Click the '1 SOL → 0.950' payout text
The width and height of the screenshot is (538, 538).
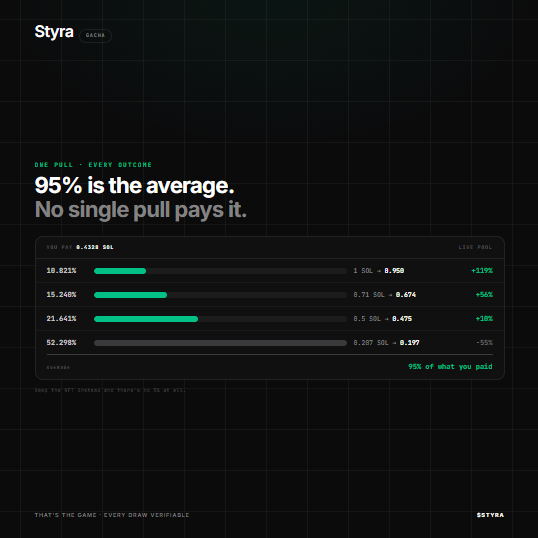(x=379, y=271)
